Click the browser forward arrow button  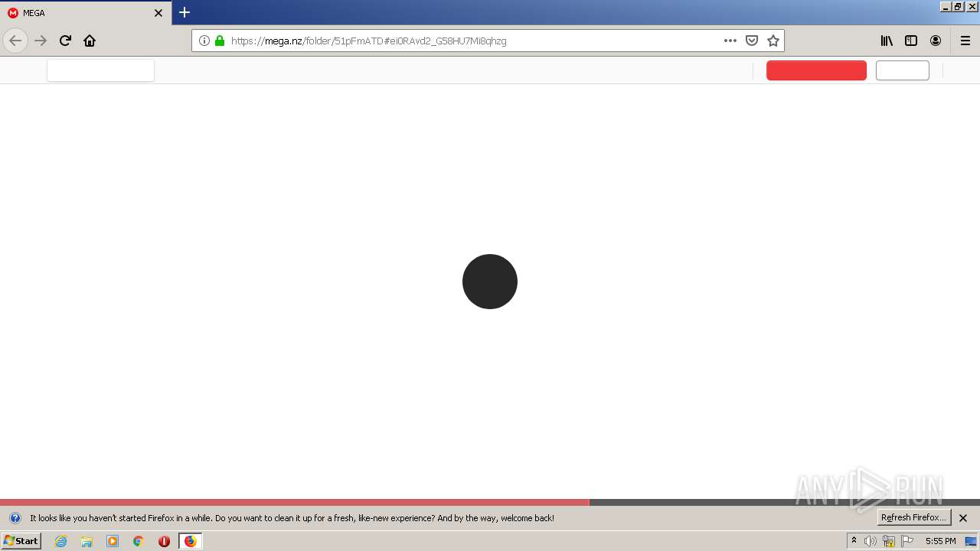[41, 41]
